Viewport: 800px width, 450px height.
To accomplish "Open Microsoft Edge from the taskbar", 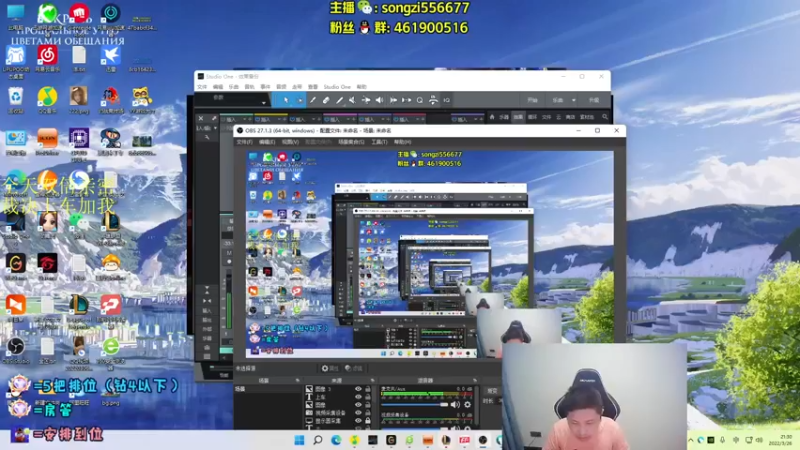I will (x=336, y=440).
